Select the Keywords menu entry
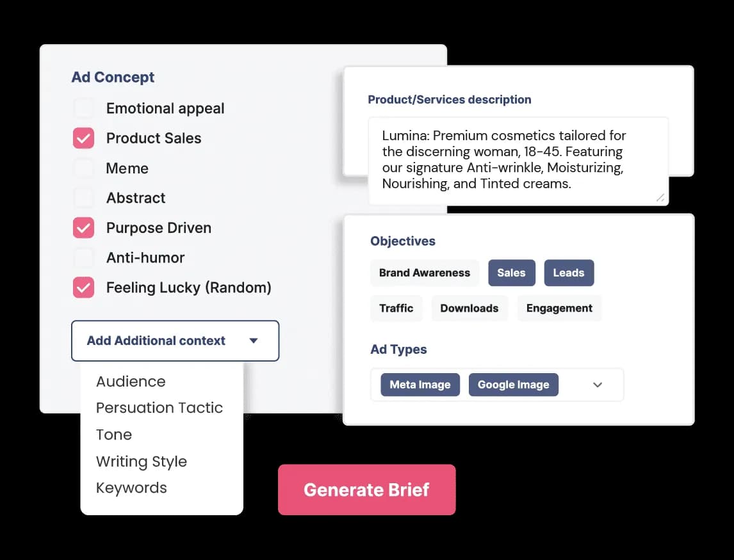 [131, 488]
